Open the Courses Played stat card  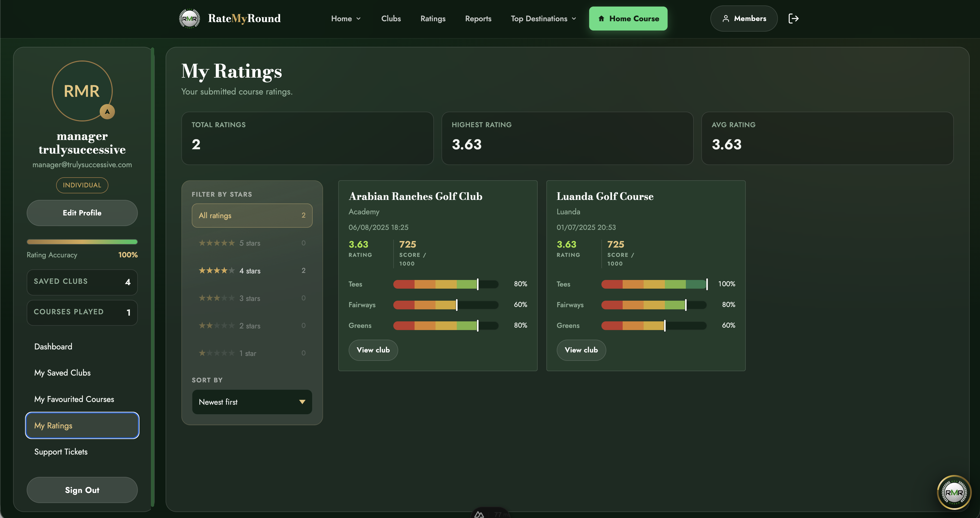coord(82,312)
